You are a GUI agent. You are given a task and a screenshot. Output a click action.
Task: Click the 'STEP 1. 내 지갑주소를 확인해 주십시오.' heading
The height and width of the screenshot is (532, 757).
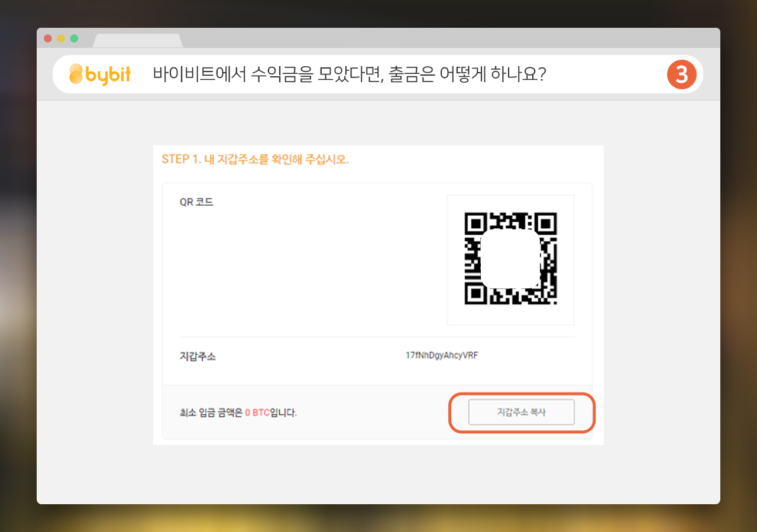[255, 160]
